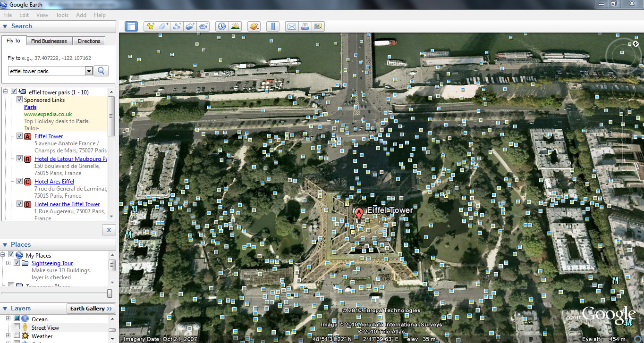Expand the Ocean layer node
Viewport: 644px width, 343px height.
(8, 318)
